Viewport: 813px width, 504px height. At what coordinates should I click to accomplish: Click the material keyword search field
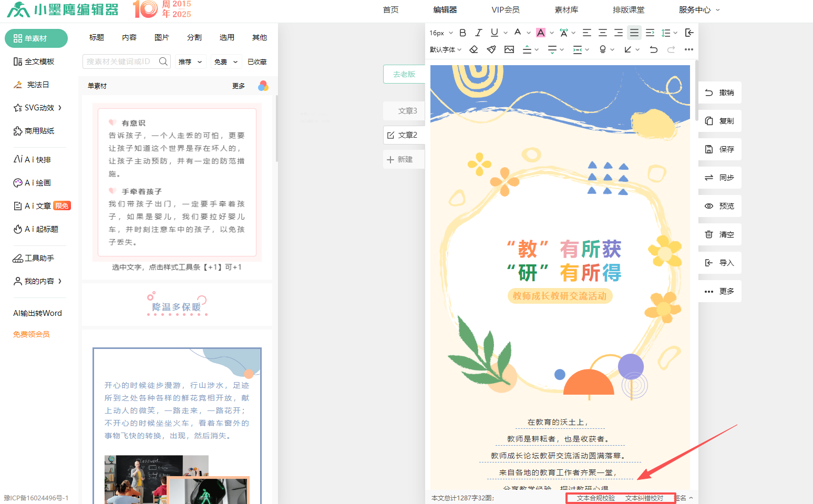[x=121, y=61]
